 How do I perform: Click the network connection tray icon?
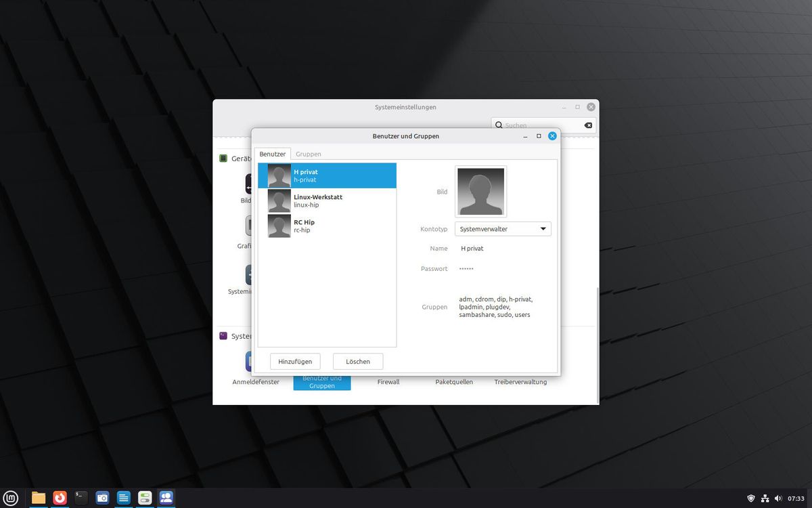765,499
